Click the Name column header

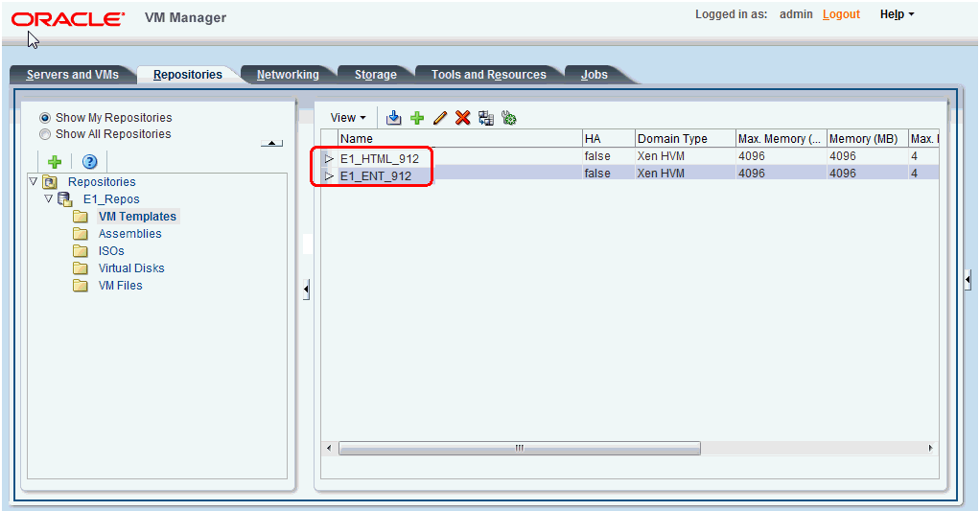[460, 139]
